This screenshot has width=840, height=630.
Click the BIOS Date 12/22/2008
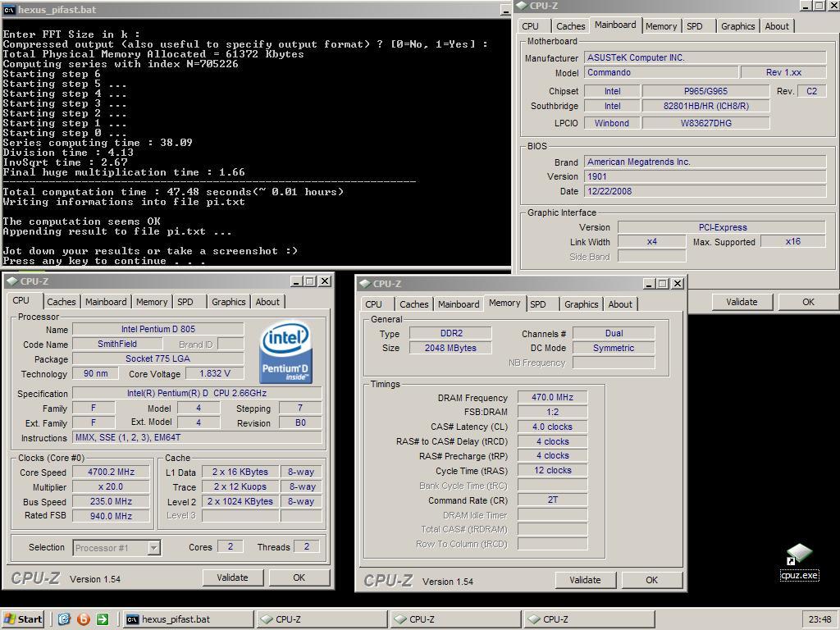705,191
